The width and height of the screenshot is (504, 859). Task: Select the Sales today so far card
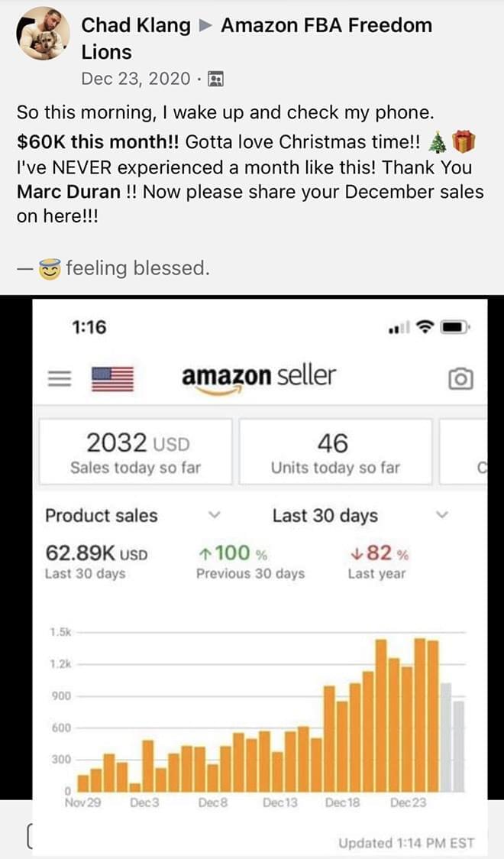137,452
